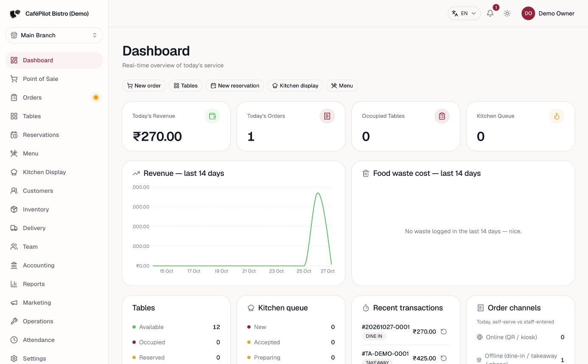Click the Order channels document icon
This screenshot has width=588, height=364.
481,308
